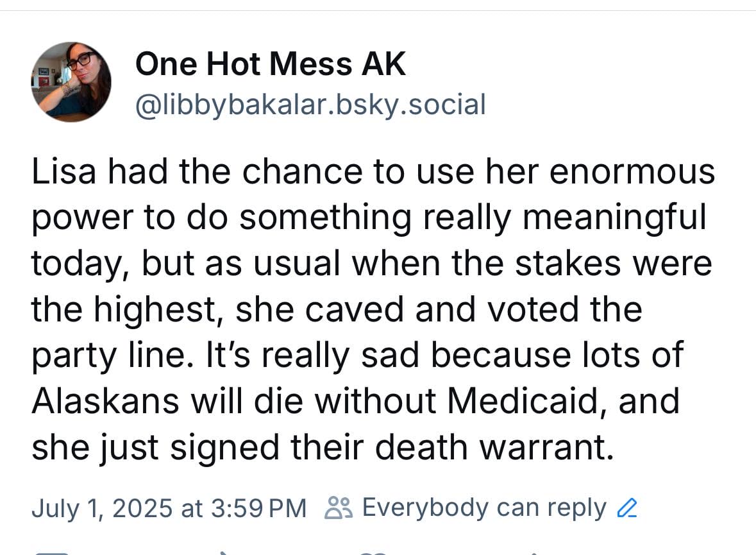This screenshot has width=756, height=555.
Task: Click the One Hot Mess AK display name
Action: tap(271, 64)
